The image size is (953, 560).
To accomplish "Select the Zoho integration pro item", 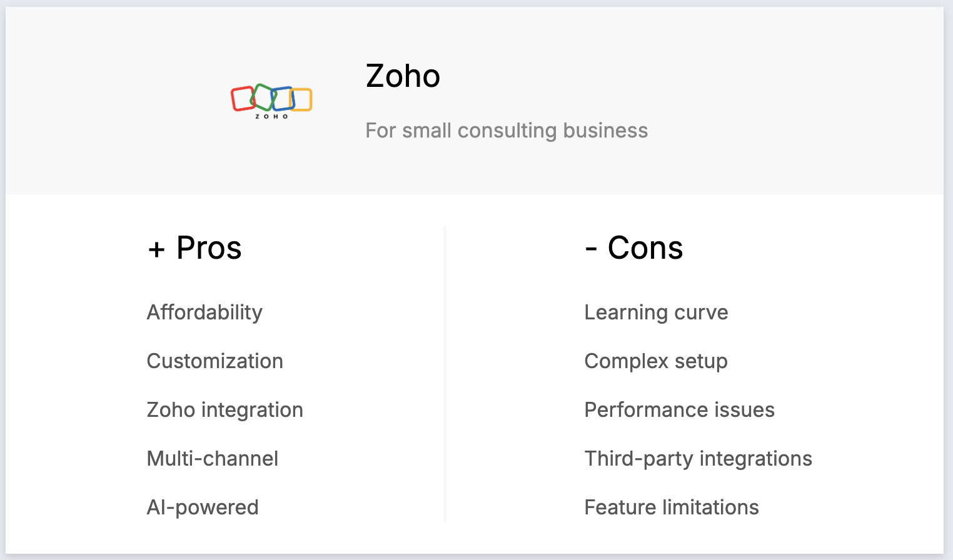I will 224,409.
